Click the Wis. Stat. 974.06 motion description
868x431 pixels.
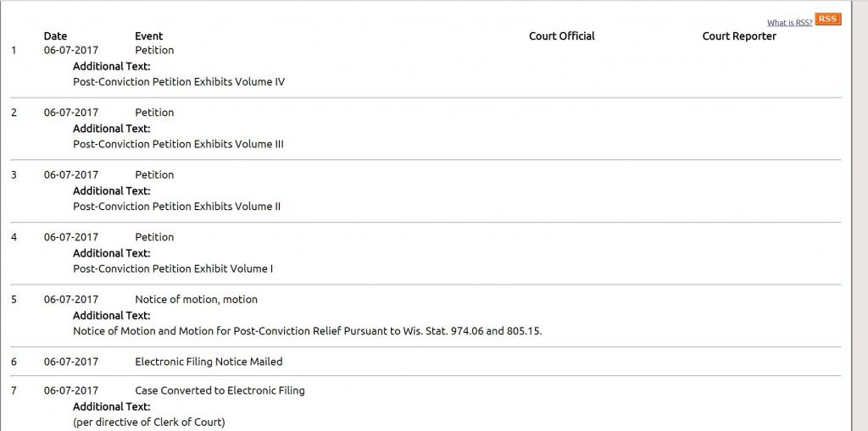pyautogui.click(x=307, y=331)
